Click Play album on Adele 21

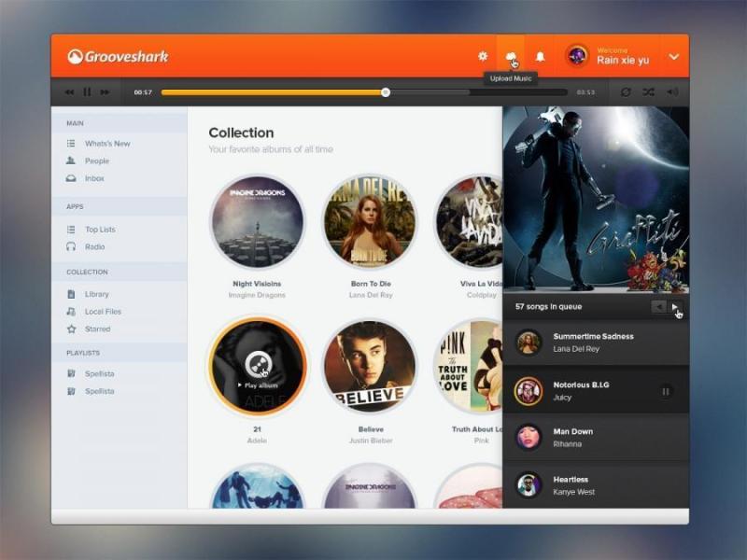tap(258, 366)
